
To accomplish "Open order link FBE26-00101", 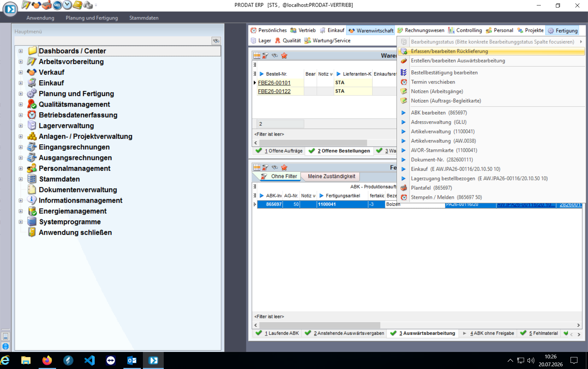I will 274,83.
